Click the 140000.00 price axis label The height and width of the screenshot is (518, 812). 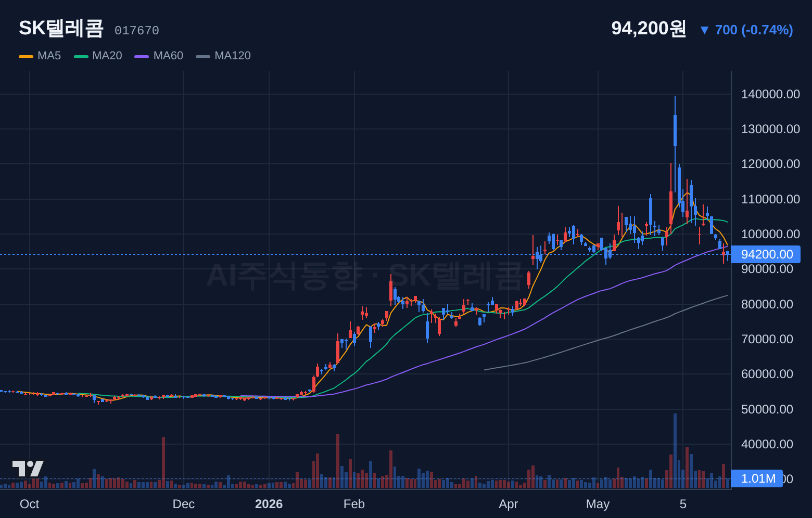770,94
